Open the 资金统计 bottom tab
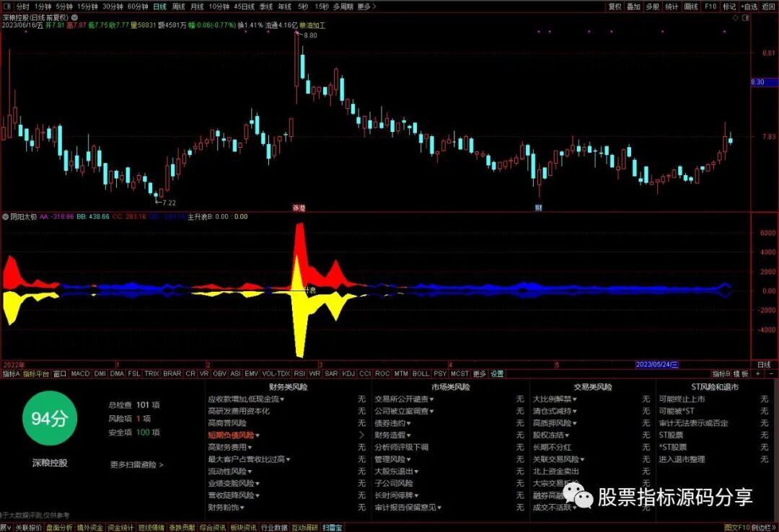Image resolution: width=779 pixels, height=532 pixels. pyautogui.click(x=120, y=528)
